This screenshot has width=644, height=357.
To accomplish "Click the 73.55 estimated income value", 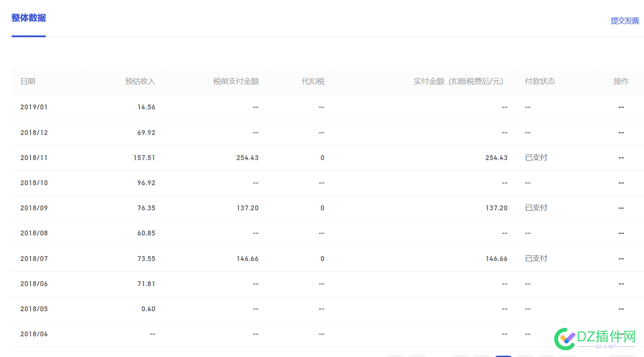I will pos(146,259).
